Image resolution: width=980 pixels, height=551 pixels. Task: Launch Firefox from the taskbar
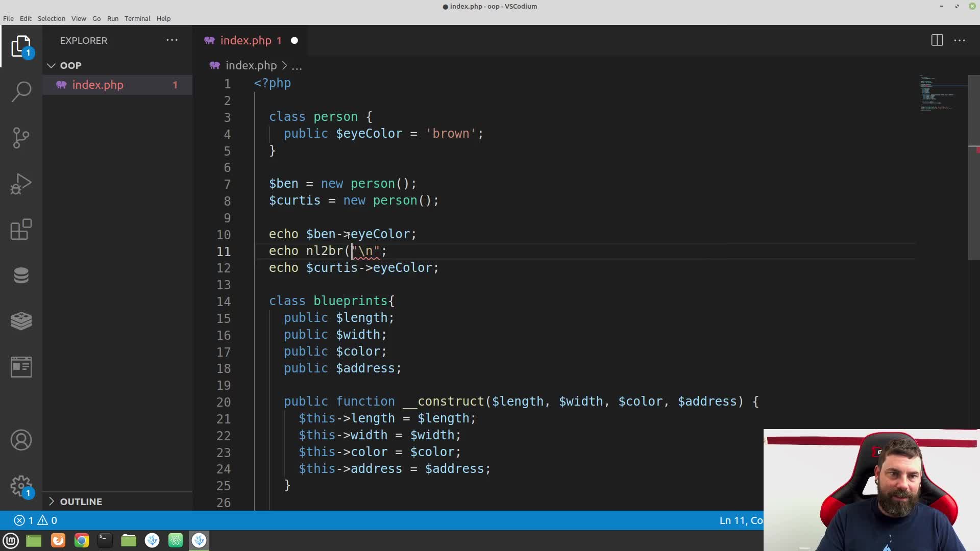58,540
